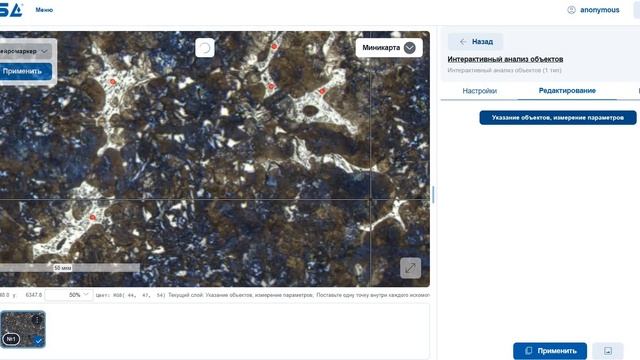Click the application logo in the header
The width and height of the screenshot is (640, 360).
coord(11,10)
